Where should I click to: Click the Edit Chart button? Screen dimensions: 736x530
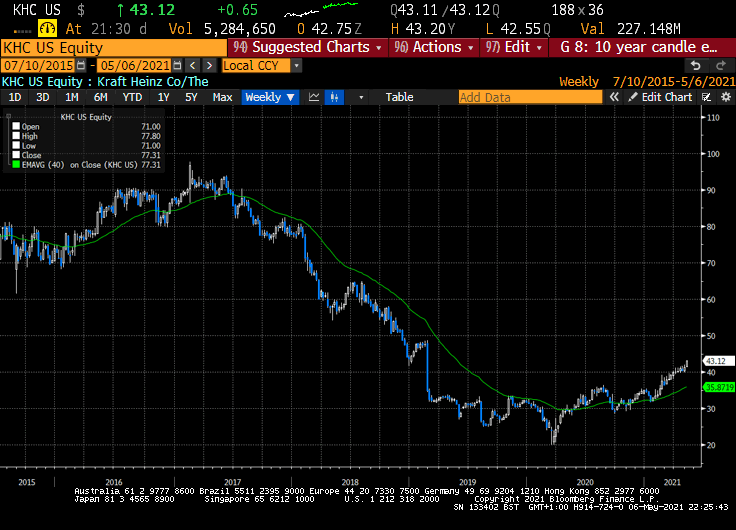[x=661, y=97]
